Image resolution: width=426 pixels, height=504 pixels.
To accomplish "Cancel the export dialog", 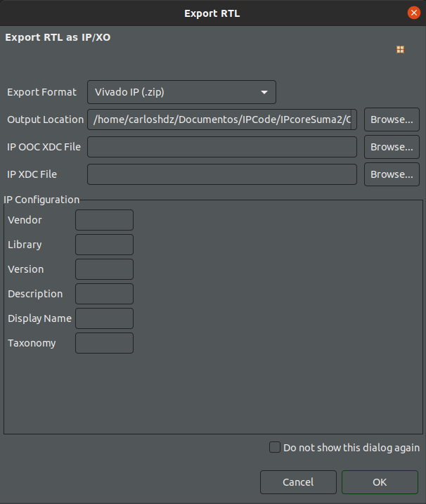I will 298,482.
